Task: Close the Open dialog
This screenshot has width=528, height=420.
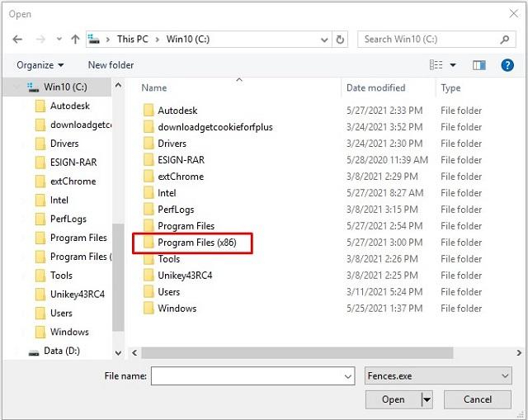Action: [x=514, y=13]
